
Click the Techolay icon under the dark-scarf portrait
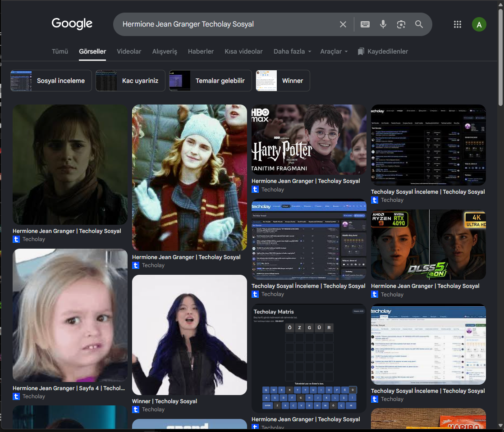click(16, 239)
